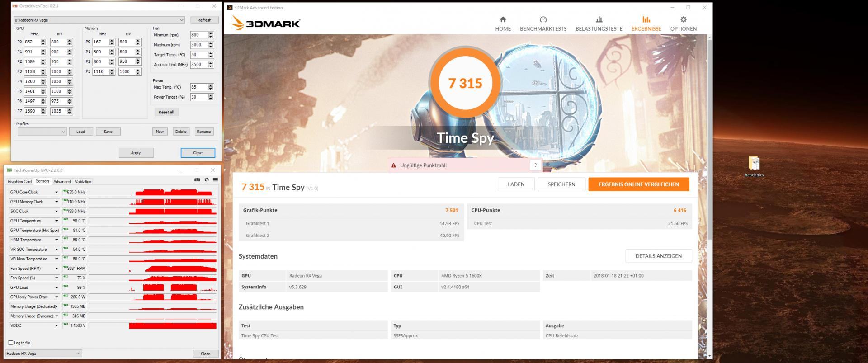Viewport: 868px width, 363px height.
Task: Open the Profiles dropdown in OverdriveNTool
Action: point(42,132)
